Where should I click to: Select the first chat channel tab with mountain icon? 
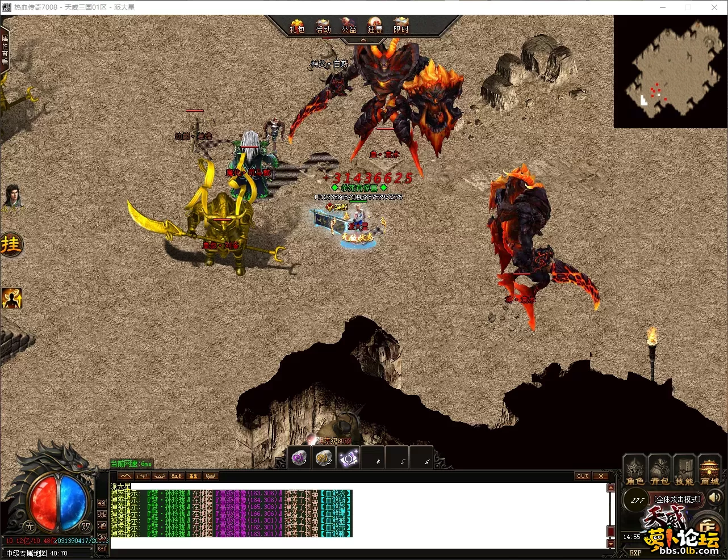point(125,476)
